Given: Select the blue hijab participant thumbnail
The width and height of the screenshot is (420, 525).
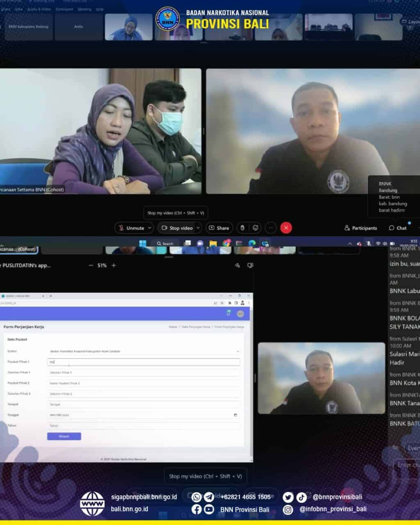Looking at the screenshot, I should coord(129,27).
